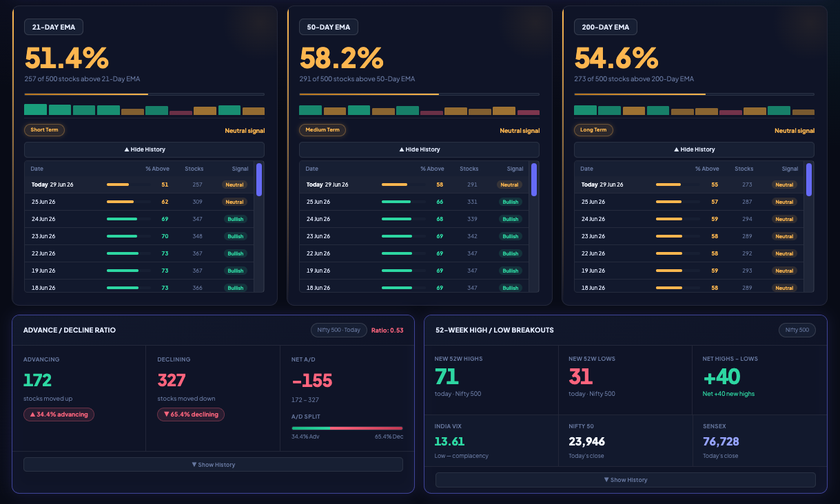Click the A/D Split bar
Viewport: 840px width, 504px height.
[347, 428]
